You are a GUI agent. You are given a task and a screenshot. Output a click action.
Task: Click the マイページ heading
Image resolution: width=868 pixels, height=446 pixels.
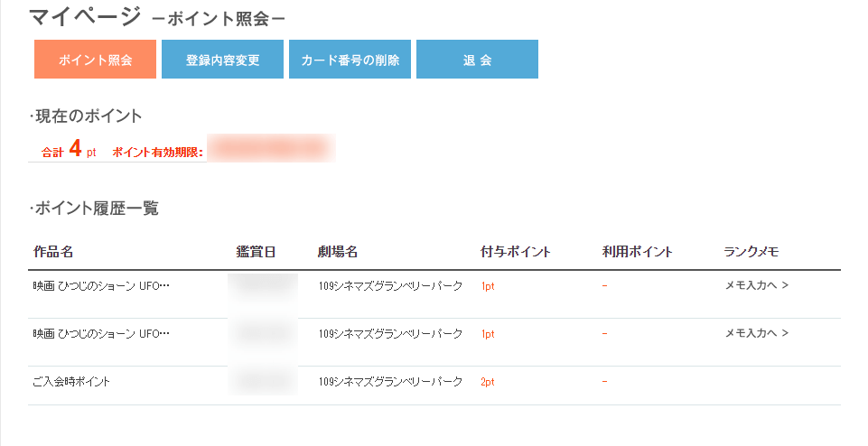[x=85, y=16]
